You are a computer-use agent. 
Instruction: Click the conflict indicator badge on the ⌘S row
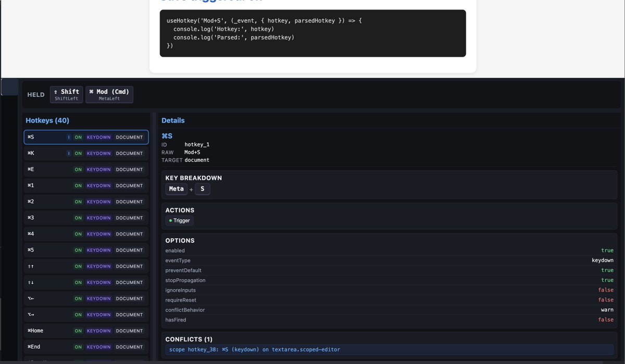(x=69, y=137)
